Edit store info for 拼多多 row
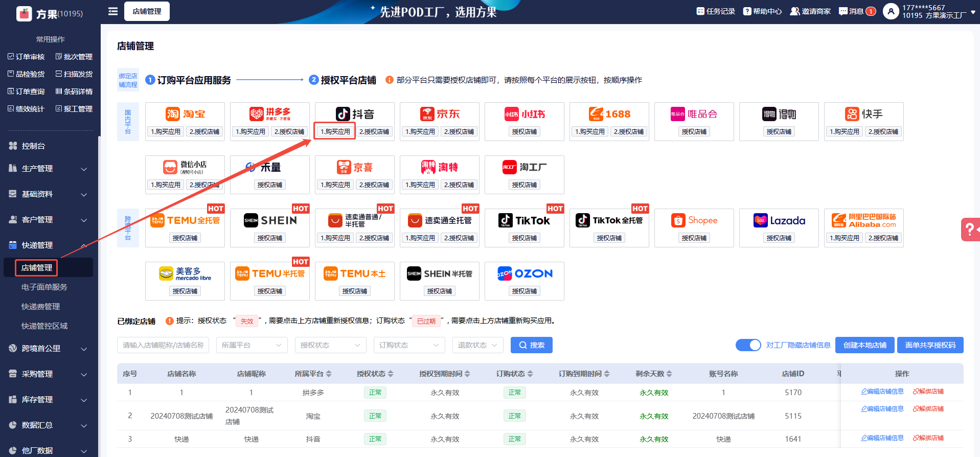The height and width of the screenshot is (457, 980). [882, 392]
